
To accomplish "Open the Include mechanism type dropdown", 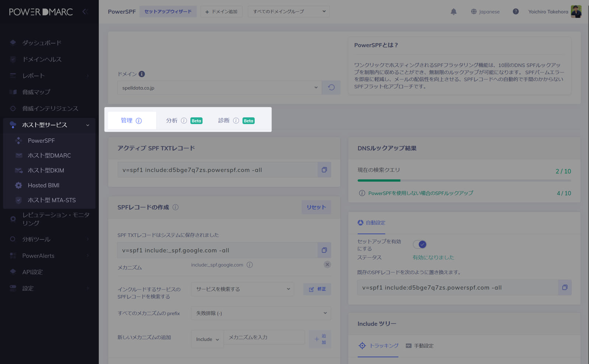I will [207, 339].
